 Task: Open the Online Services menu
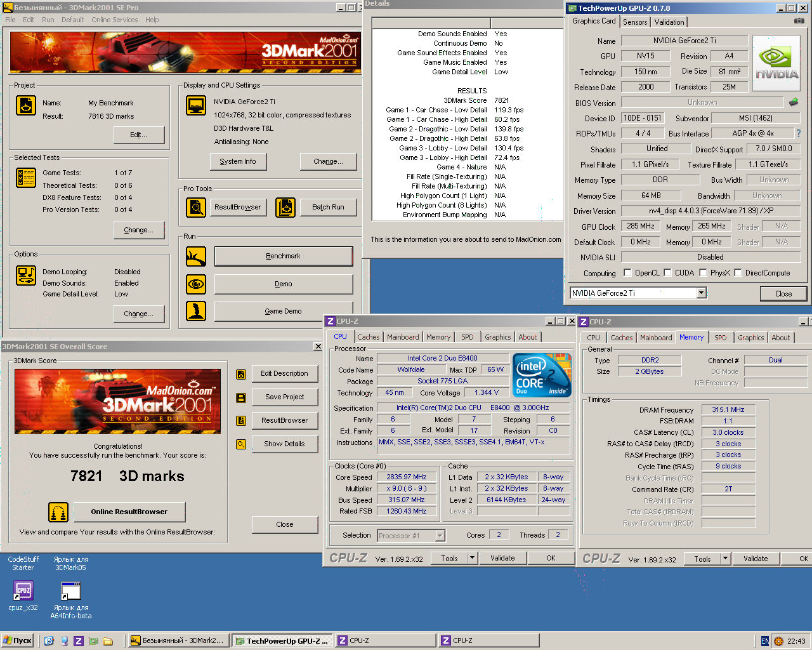[114, 20]
